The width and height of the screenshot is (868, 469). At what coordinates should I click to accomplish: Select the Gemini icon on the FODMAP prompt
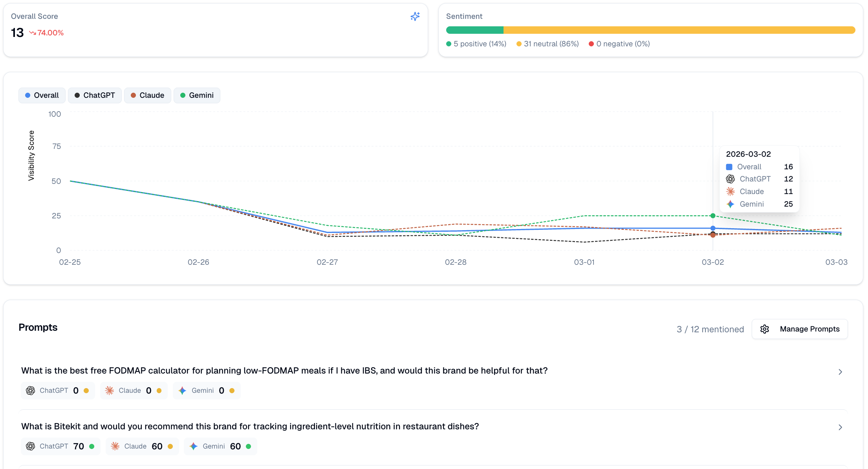click(x=182, y=390)
